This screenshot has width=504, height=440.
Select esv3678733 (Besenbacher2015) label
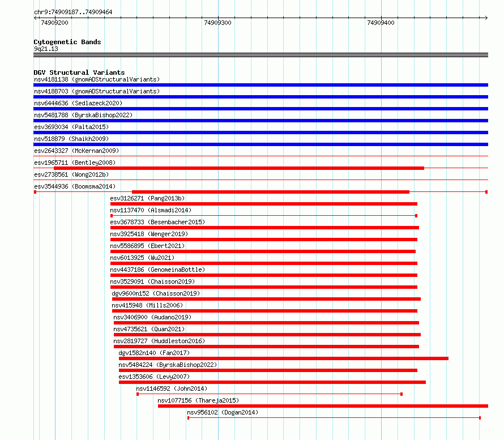[157, 222]
